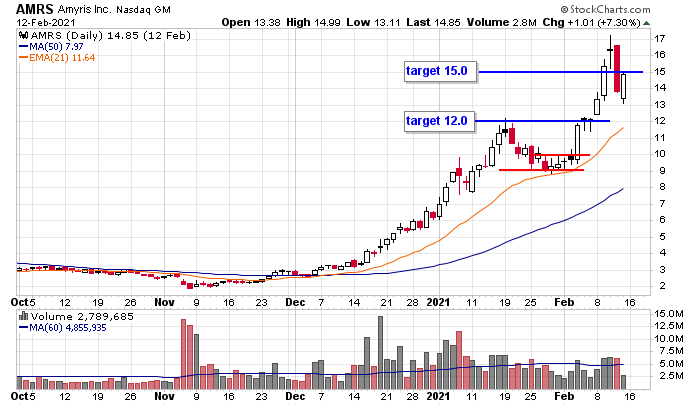Click the 12 price axis label
700x405 pixels.
click(x=659, y=121)
